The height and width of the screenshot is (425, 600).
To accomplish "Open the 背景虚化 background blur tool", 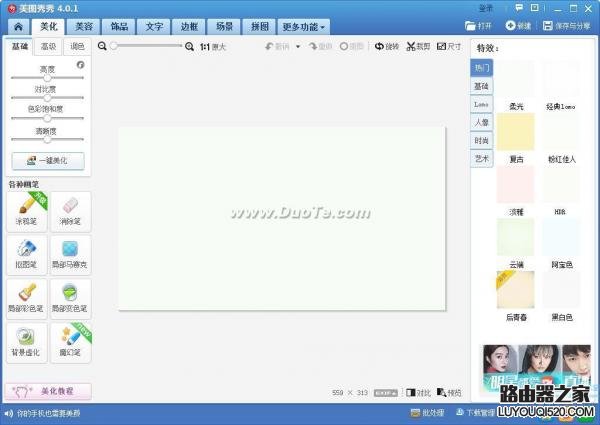I will pyautogui.click(x=27, y=343).
